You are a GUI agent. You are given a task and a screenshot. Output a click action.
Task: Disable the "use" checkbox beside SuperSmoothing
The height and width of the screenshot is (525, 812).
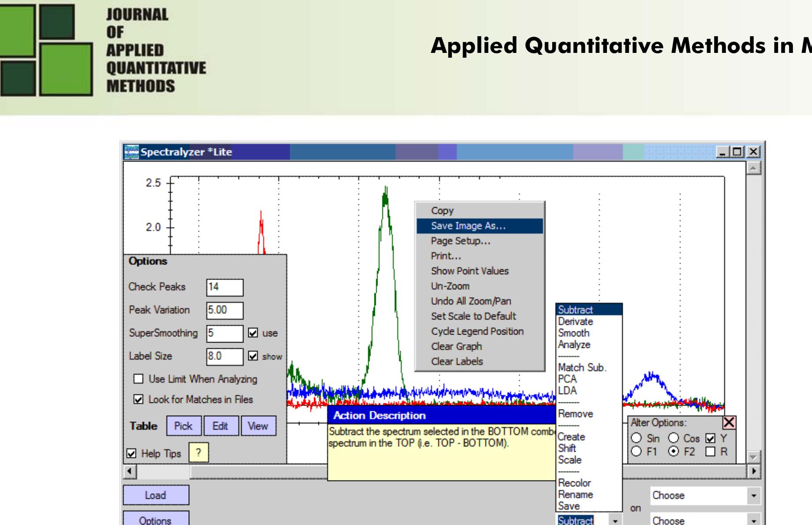pyautogui.click(x=254, y=333)
